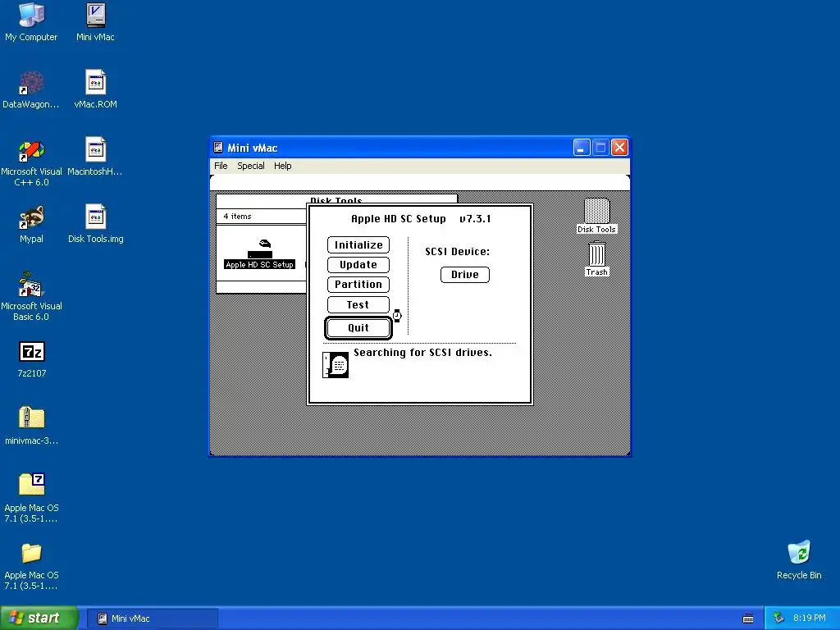Click the document icon beside the status message

pos(336,365)
